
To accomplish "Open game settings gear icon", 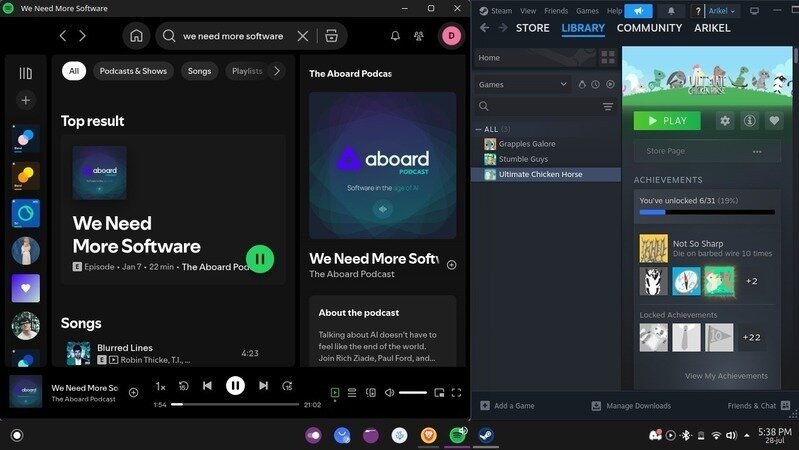I will tap(725, 121).
